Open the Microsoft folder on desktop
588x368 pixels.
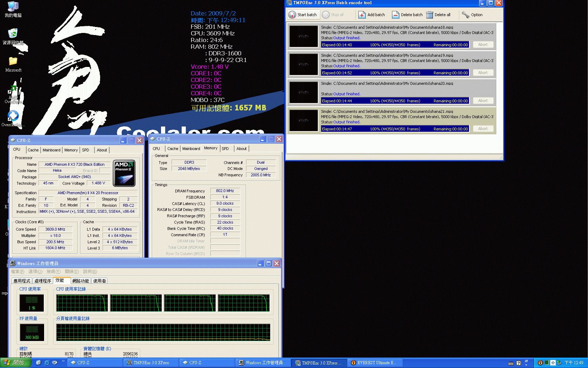click(13, 64)
